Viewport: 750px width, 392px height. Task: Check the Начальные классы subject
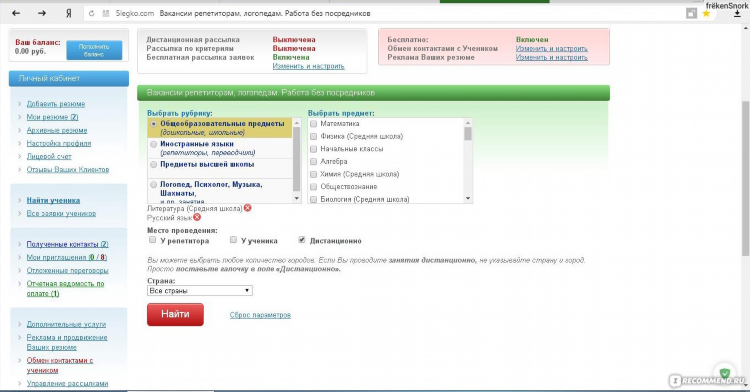314,149
